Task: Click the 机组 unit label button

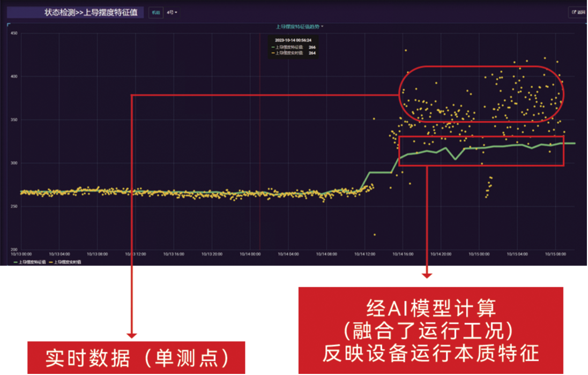Action: click(x=155, y=12)
